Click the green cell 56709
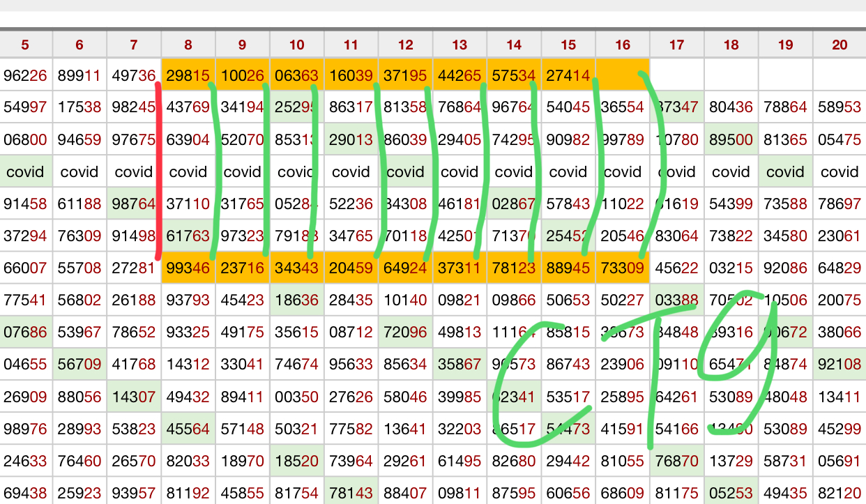 click(79, 364)
